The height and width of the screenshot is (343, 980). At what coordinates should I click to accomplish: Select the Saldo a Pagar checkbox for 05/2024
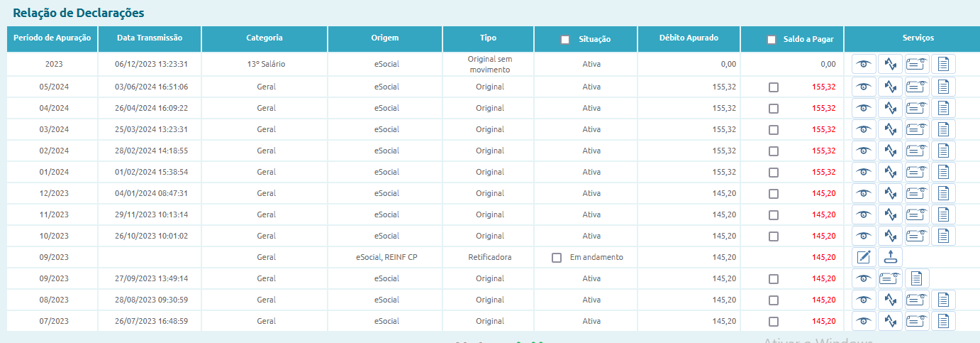click(x=774, y=87)
